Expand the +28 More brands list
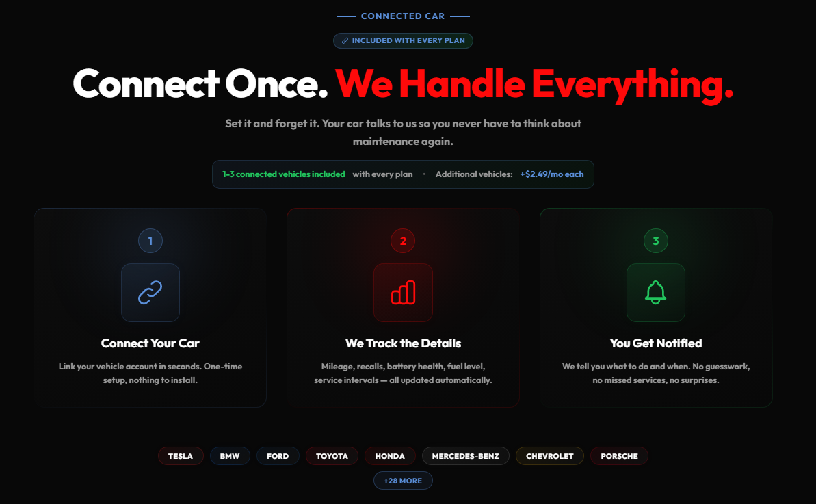Screen dimensions: 816x504 403,481
